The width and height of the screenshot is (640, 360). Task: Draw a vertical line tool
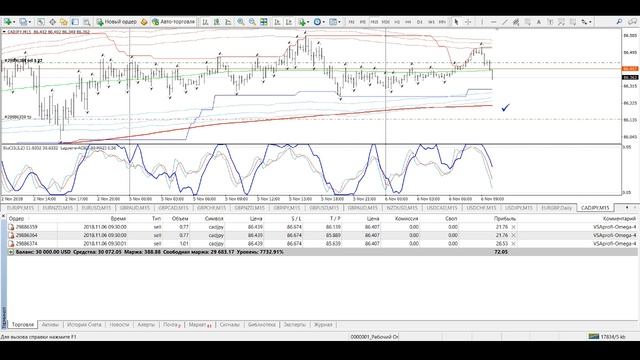click(482, 22)
